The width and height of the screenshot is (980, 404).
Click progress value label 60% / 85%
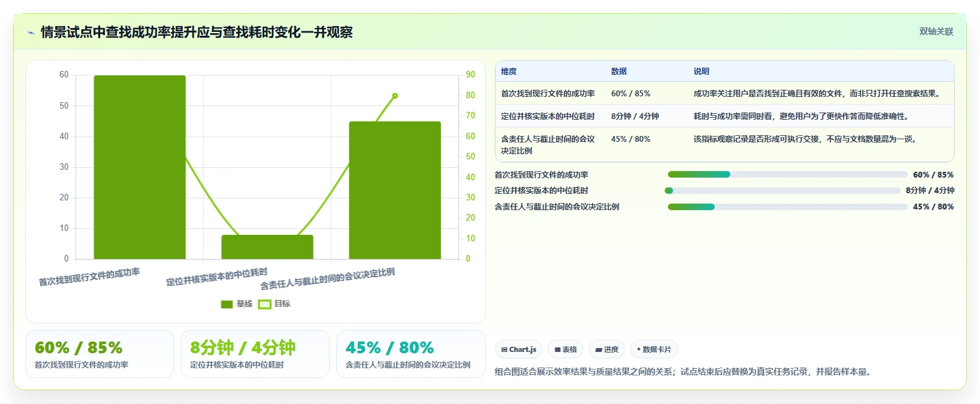[933, 175]
